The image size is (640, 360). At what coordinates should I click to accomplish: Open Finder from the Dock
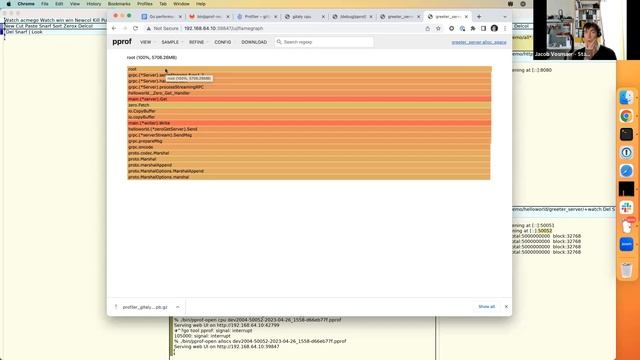tap(627, 98)
